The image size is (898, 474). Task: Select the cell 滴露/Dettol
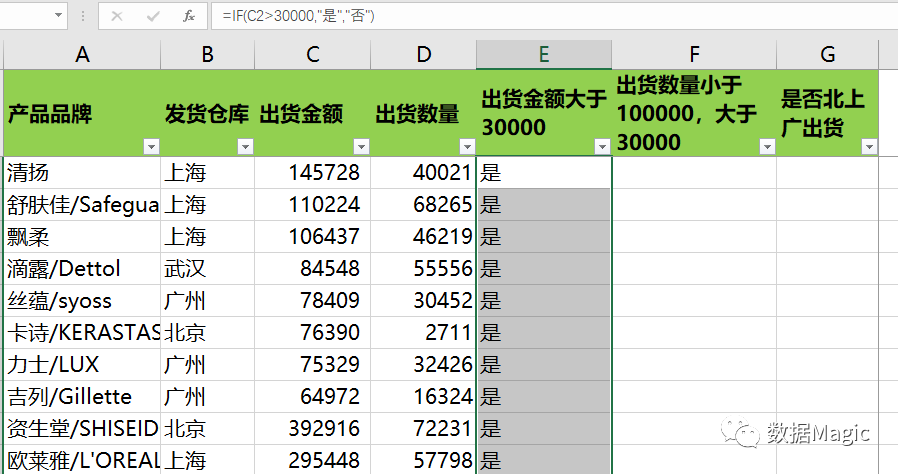(x=82, y=268)
